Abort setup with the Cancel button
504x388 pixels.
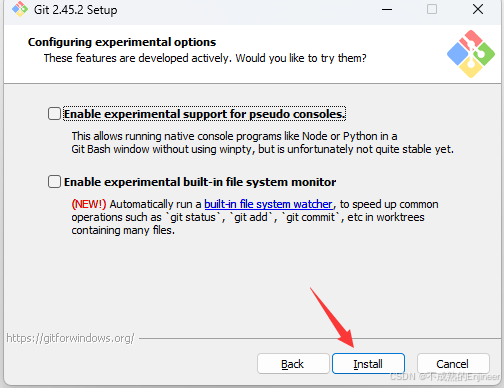pyautogui.click(x=453, y=364)
